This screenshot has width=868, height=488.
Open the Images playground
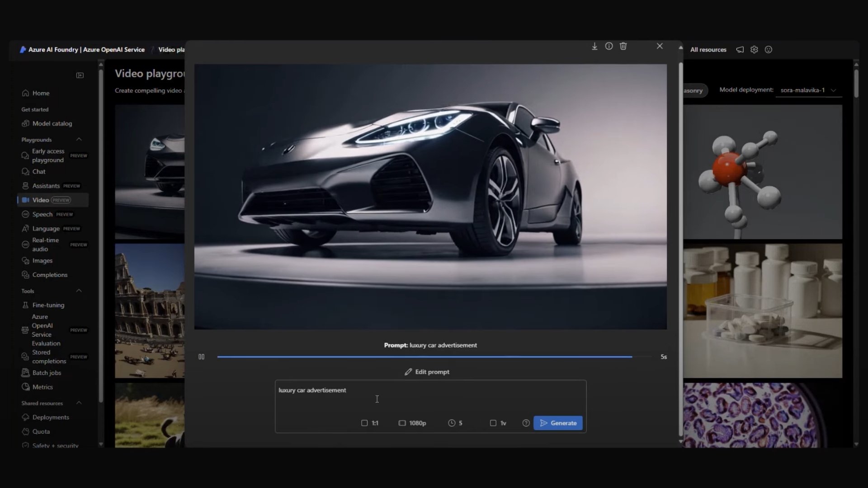[37, 261]
